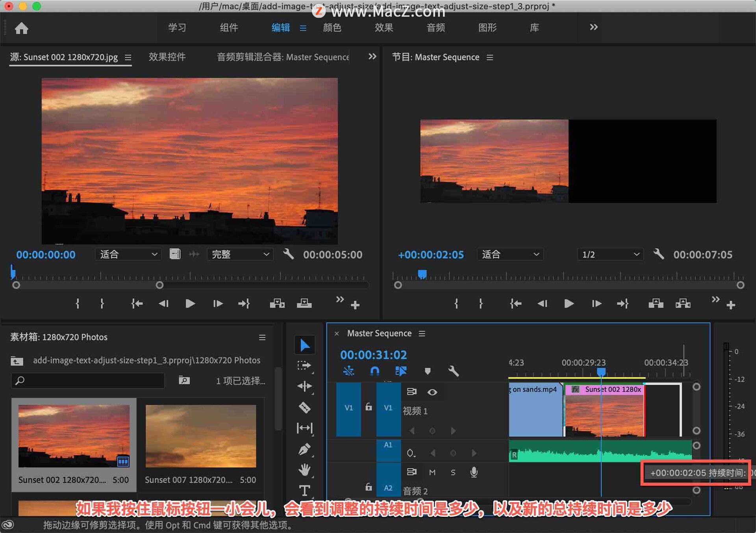
Task: Toggle sync lock on video 1
Action: [411, 392]
